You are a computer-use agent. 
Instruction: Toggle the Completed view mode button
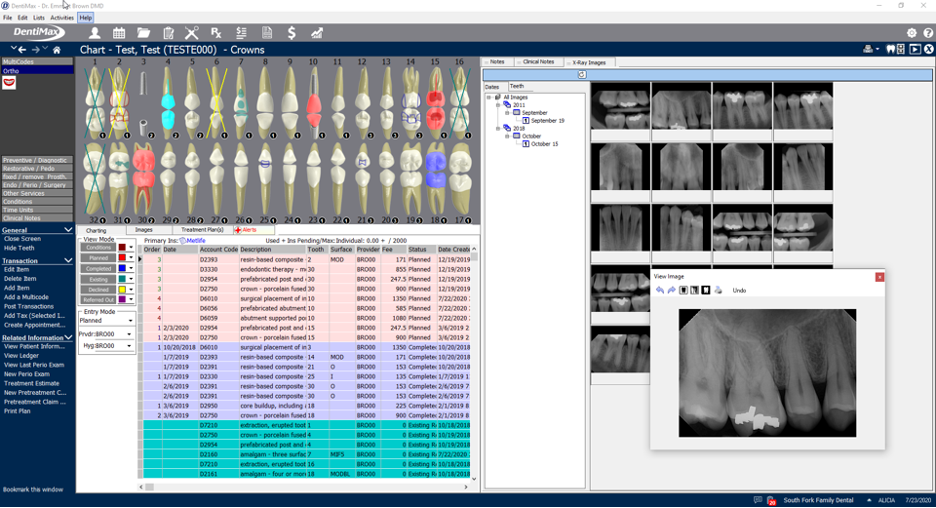98,268
